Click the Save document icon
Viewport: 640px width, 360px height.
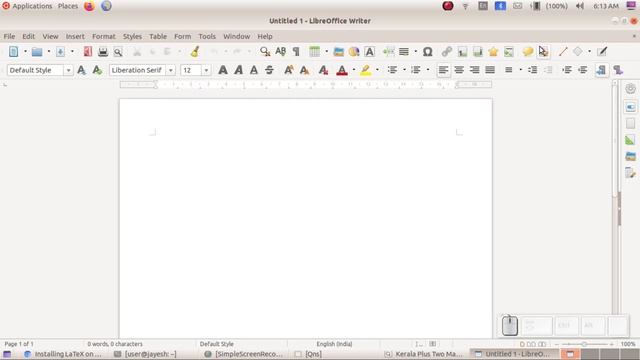(x=60, y=51)
